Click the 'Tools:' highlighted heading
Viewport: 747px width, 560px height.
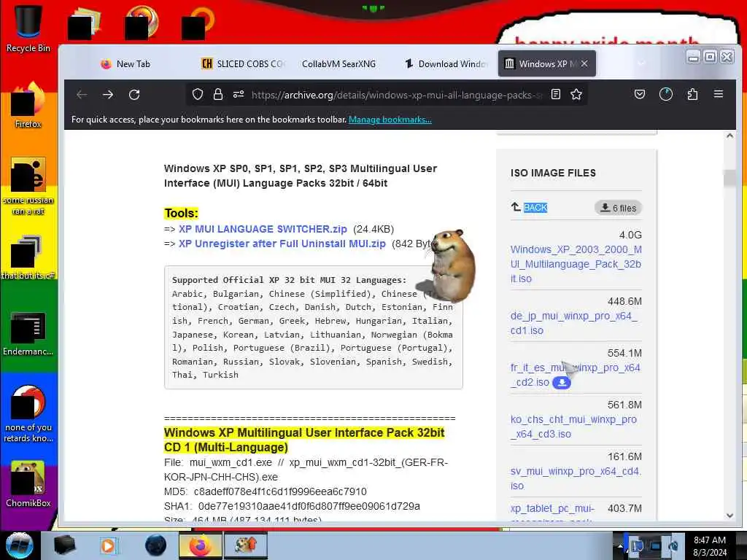tap(181, 214)
